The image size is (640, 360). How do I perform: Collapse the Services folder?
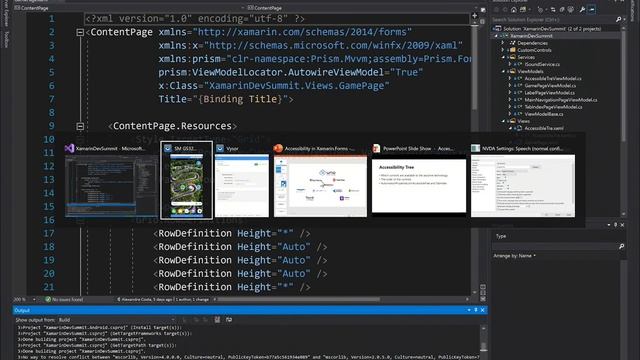pos(503,57)
